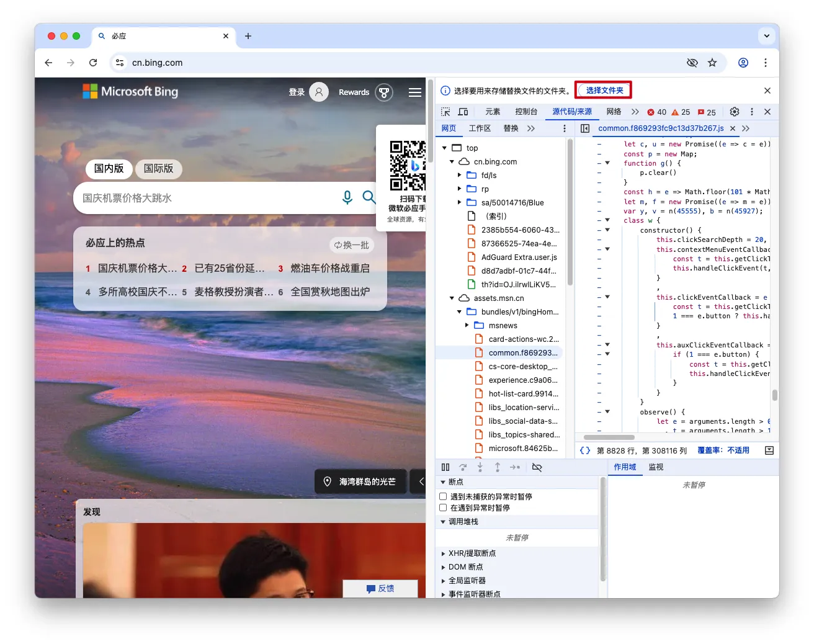Switch to the international version toggle
Image resolution: width=814 pixels, height=644 pixels.
click(159, 169)
